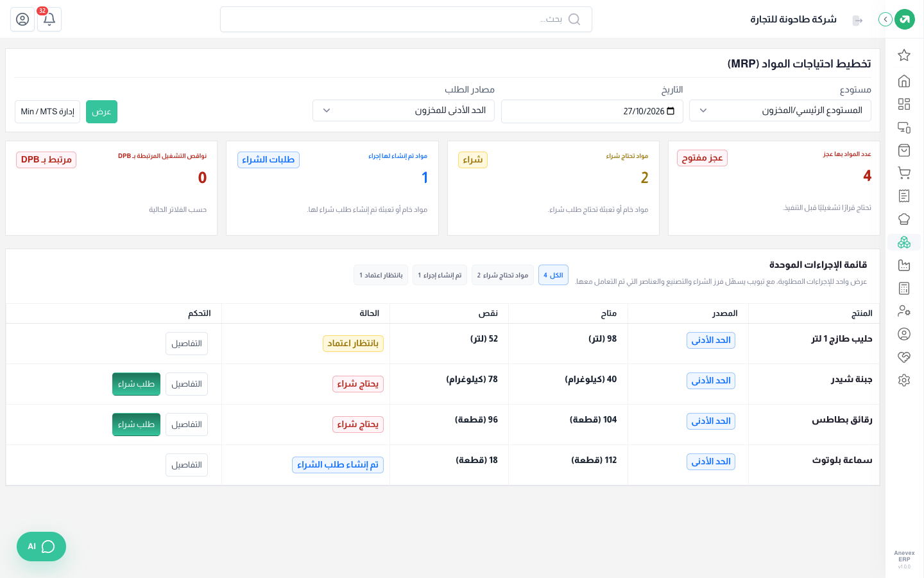Open the shopping bag icon in sidebar
This screenshot has height=578, width=924.
tap(904, 150)
